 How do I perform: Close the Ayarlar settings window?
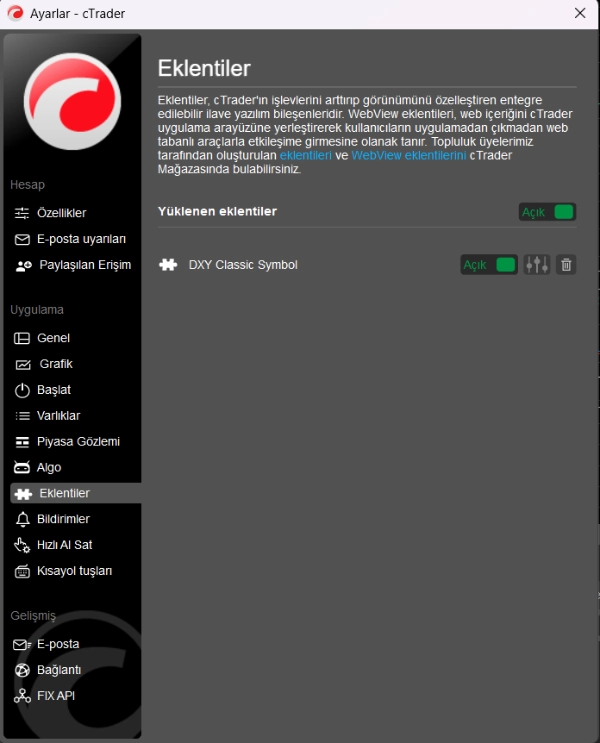coord(580,13)
